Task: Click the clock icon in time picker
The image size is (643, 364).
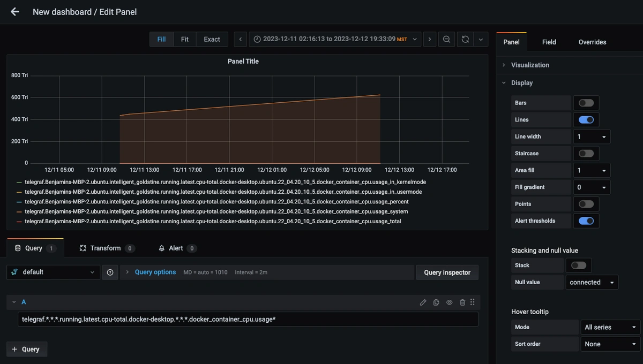Action: click(257, 39)
